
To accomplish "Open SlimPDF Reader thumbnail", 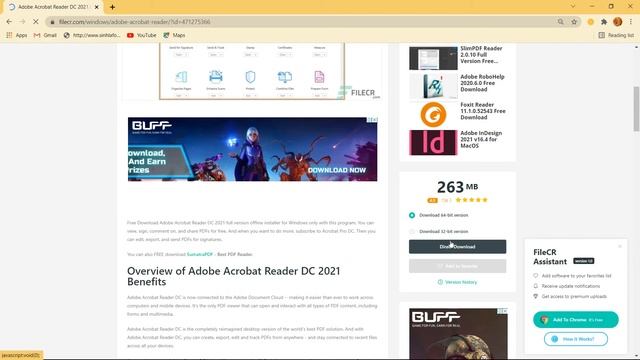I will pos(433,58).
